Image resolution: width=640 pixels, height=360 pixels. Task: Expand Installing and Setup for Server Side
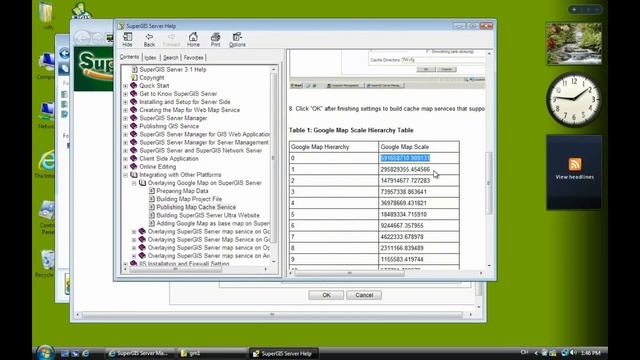click(x=126, y=102)
